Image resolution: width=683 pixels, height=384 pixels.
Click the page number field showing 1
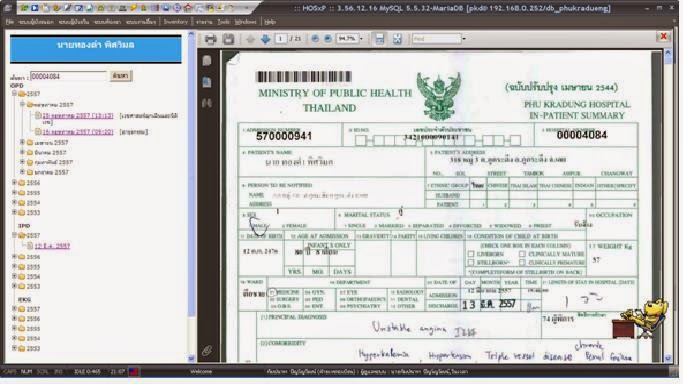[281, 39]
